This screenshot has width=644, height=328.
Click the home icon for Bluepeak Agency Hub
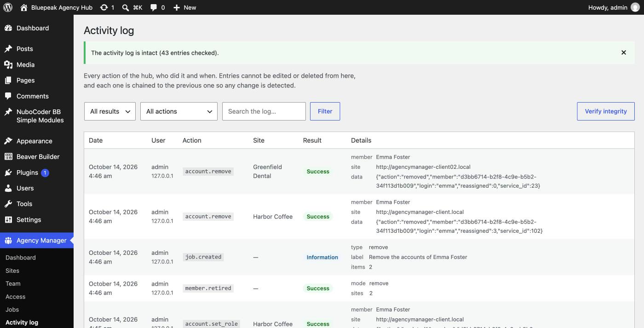click(x=24, y=7)
